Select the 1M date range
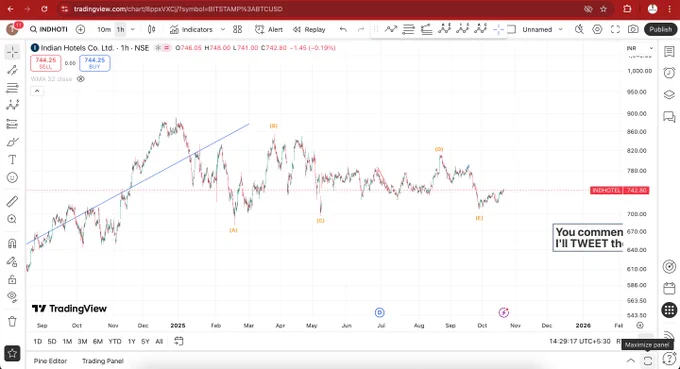 click(x=67, y=342)
